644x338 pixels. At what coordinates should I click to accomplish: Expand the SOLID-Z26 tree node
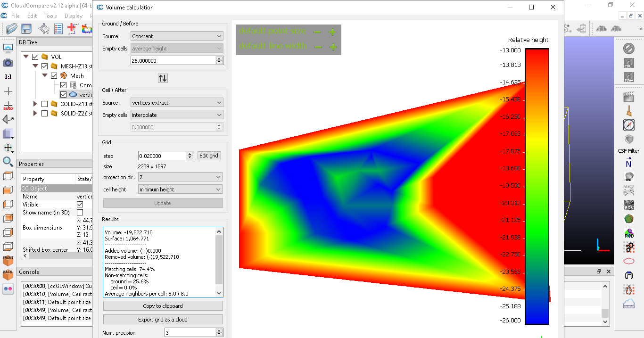click(35, 113)
